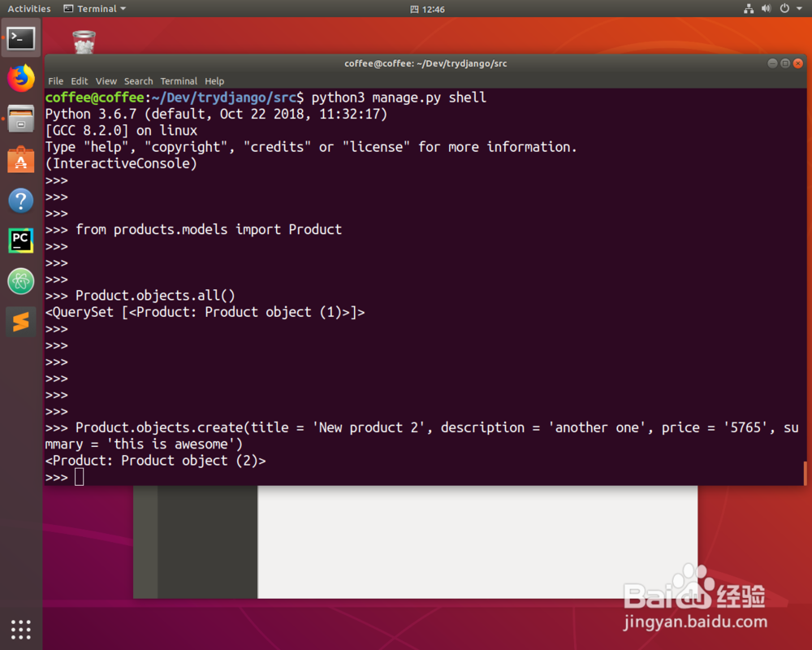Open the Terminal menu in menubar

point(179,81)
